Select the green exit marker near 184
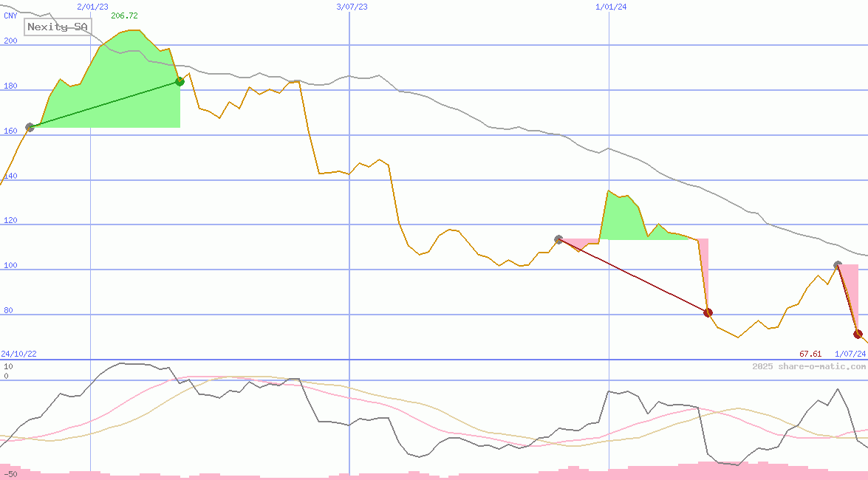Screen dimensions: 868x480 [x=180, y=81]
